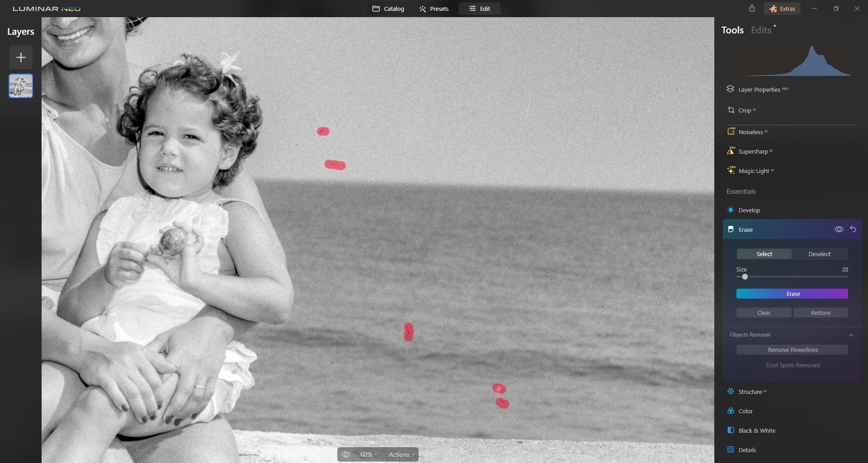Image resolution: width=868 pixels, height=463 pixels.
Task: Toggle Erase tool visibility eye icon
Action: 839,229
